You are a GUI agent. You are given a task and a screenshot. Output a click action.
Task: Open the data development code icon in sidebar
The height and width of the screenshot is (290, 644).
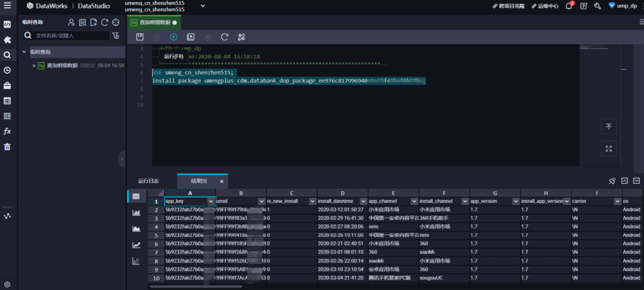[x=7, y=24]
